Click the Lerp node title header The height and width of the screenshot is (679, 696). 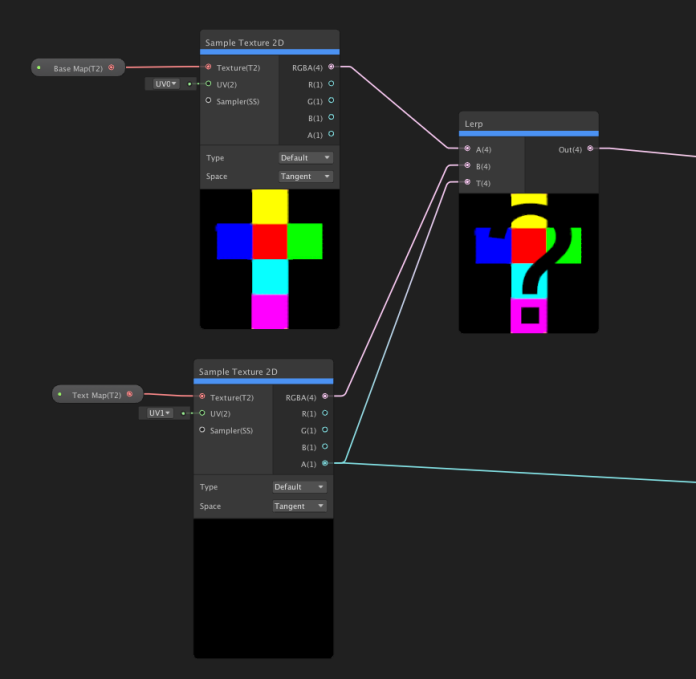(528, 124)
